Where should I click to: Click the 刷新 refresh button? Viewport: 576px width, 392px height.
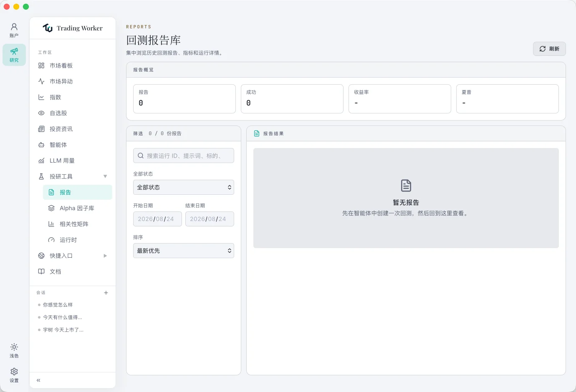(x=549, y=49)
